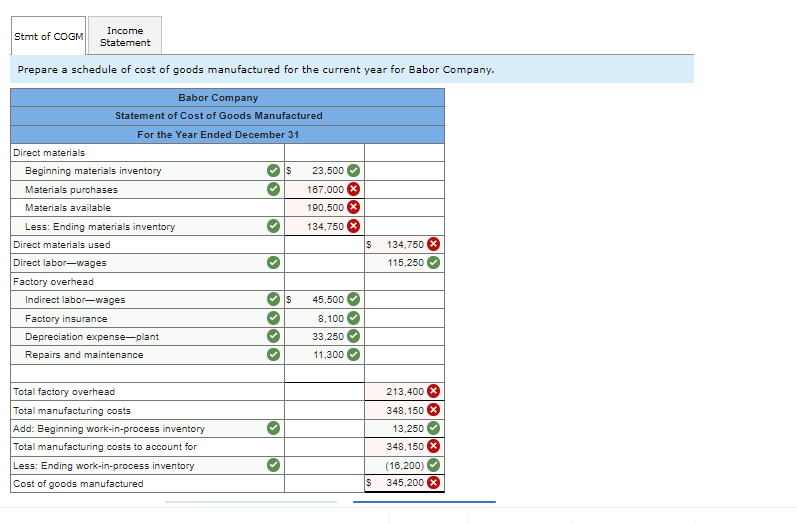This screenshot has width=797, height=524.
Task: Click the 45,500 indirect labor value
Action: (x=328, y=299)
